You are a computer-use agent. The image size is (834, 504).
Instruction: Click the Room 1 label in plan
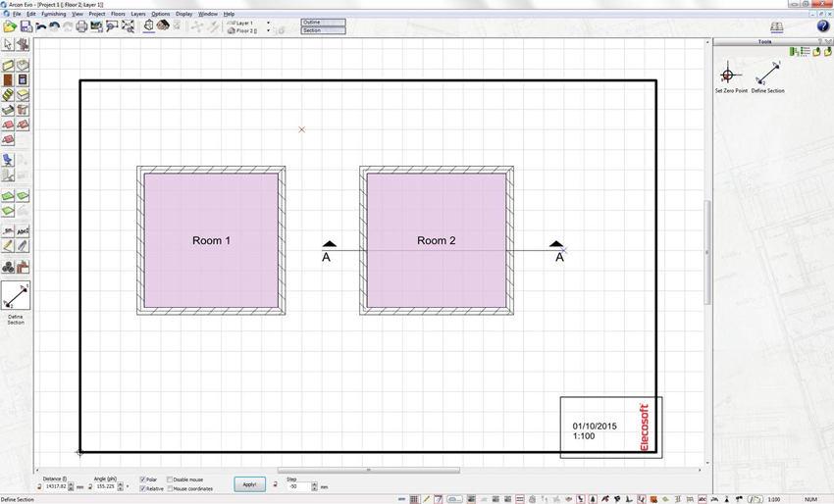(211, 241)
